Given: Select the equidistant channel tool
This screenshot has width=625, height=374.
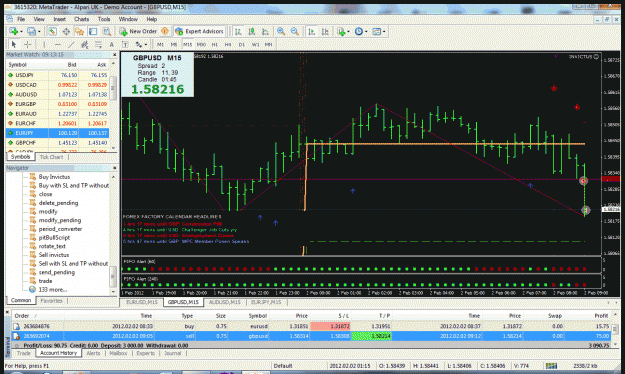Looking at the screenshot, I should [85, 44].
